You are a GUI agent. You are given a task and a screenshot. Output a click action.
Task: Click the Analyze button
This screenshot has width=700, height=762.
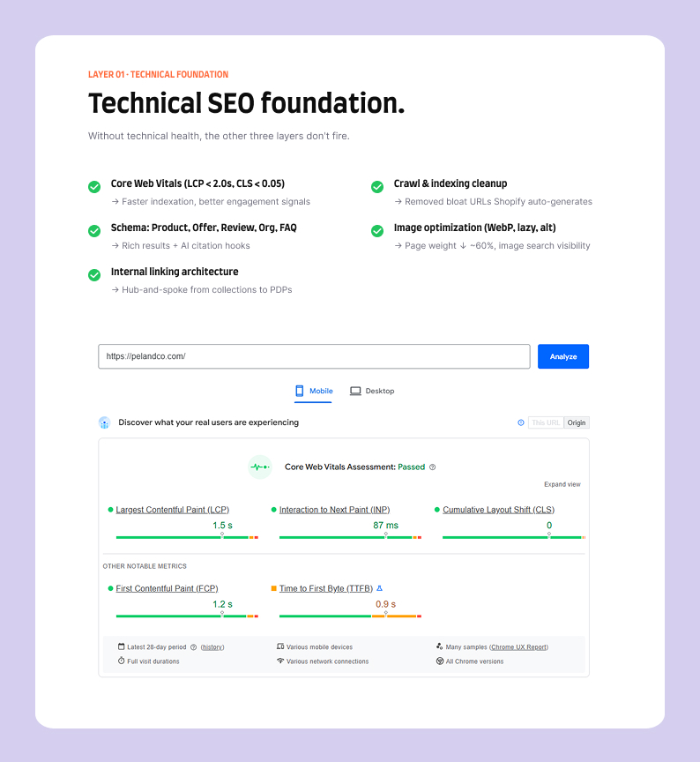pos(563,356)
